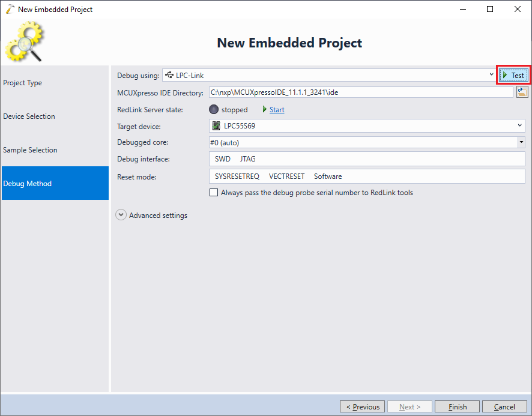Screen dimensions: 532x416
Task: Click the "MCUXpresso IDE Directory:" label
Action: 160,92
